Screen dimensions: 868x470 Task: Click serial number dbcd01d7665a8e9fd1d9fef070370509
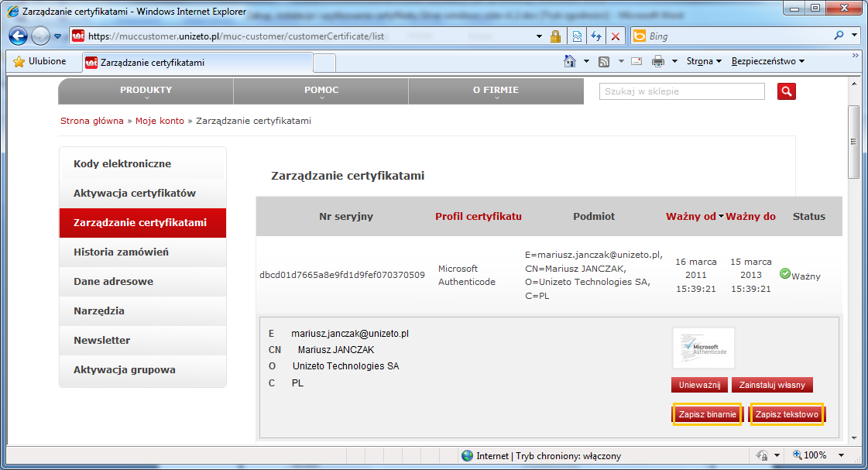click(342, 275)
